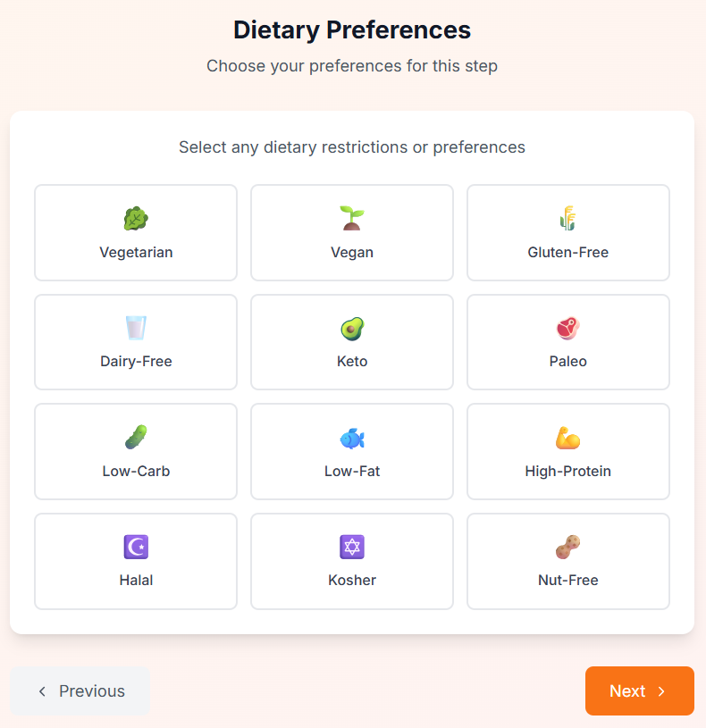This screenshot has height=728, width=706.
Task: Click the flexed-arm icon on High-Protein
Action: click(567, 436)
